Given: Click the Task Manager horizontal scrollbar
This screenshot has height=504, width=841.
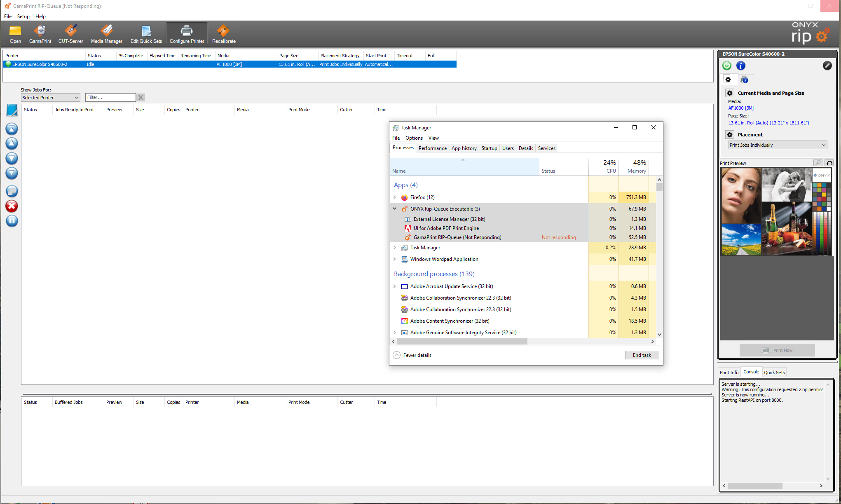Looking at the screenshot, I should point(462,342).
